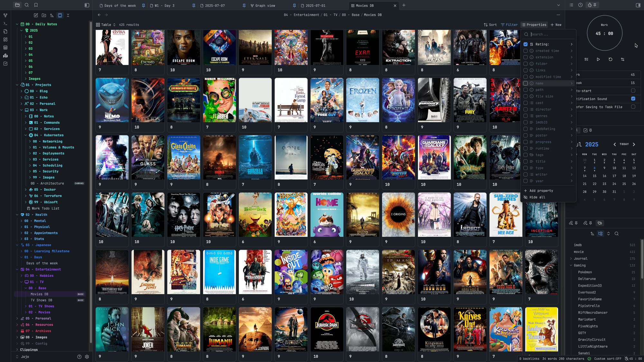This screenshot has width=644, height=362.
Task: Search tags with magnifier in tag pane
Action: coord(617,234)
